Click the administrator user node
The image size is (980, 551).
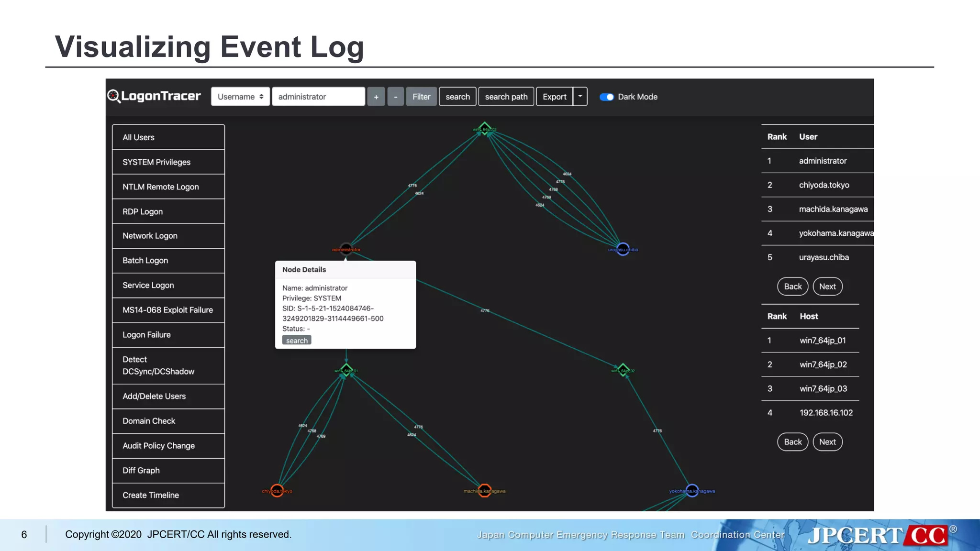pos(346,249)
